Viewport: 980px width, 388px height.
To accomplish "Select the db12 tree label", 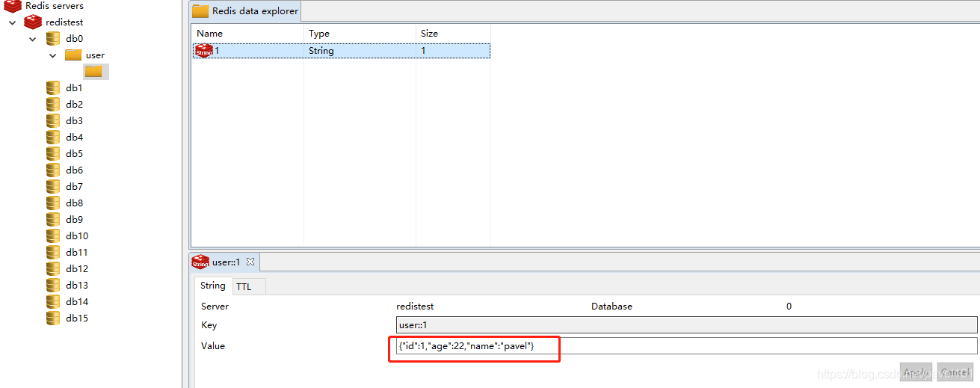I will pos(77,269).
